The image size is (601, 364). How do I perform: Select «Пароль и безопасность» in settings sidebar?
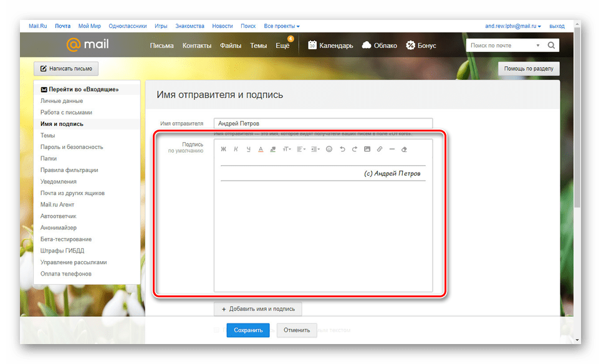[x=72, y=147]
